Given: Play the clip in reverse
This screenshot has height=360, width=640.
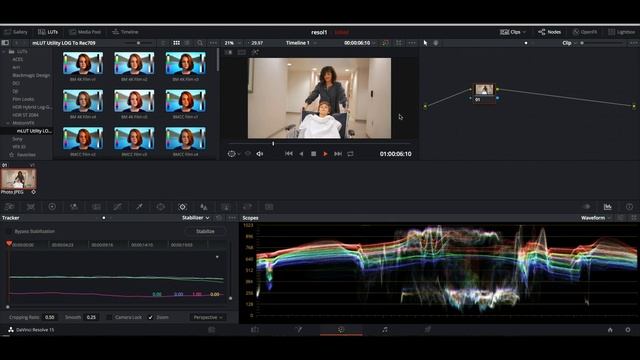Looking at the screenshot, I should pos(301,154).
